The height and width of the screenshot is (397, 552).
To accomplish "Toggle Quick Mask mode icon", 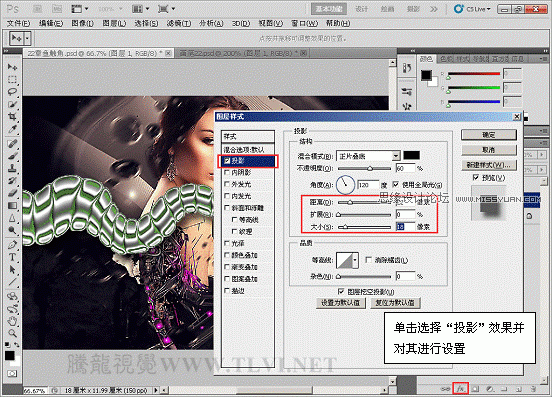I will tap(12, 373).
